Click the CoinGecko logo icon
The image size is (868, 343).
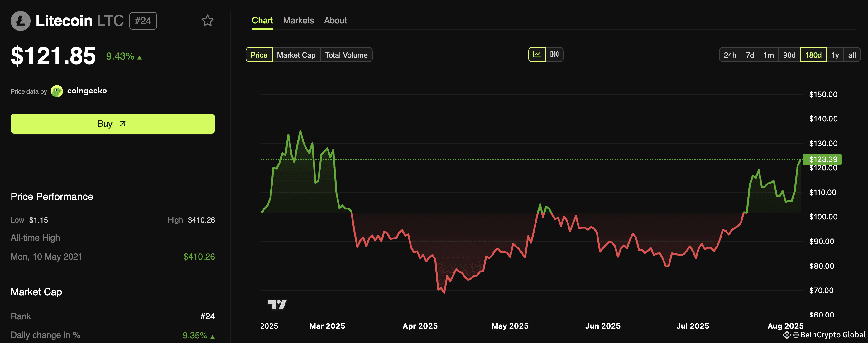57,91
